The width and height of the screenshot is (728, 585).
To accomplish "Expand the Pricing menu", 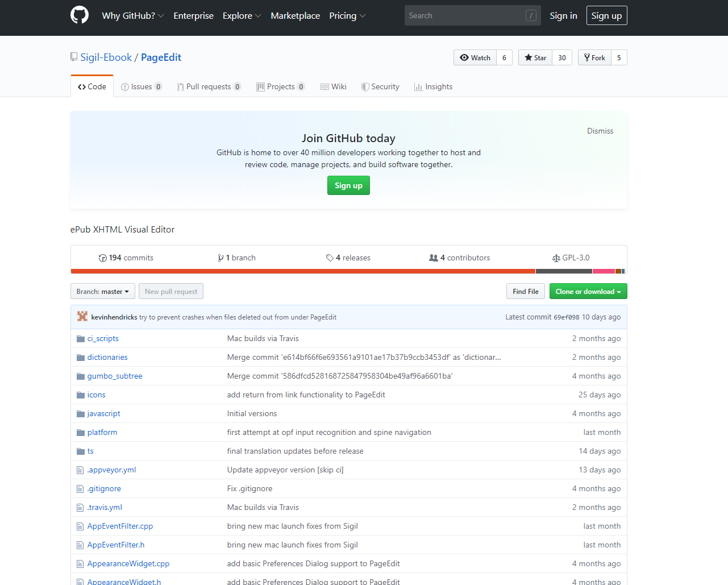I will point(347,15).
